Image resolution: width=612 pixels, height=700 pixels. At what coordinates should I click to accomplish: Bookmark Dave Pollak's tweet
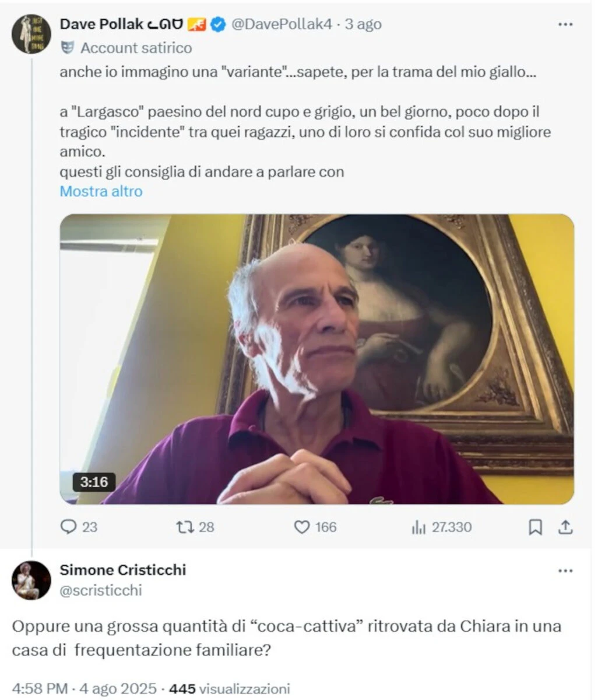tap(535, 527)
